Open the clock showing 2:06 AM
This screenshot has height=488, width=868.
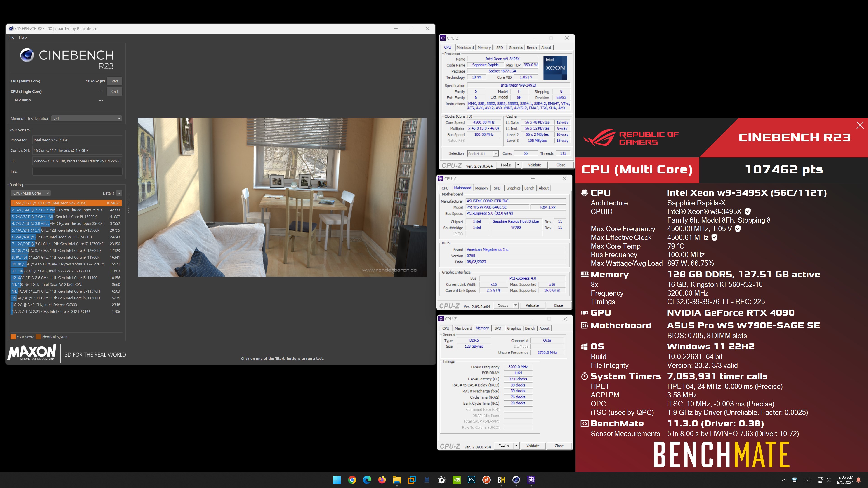[845, 480]
